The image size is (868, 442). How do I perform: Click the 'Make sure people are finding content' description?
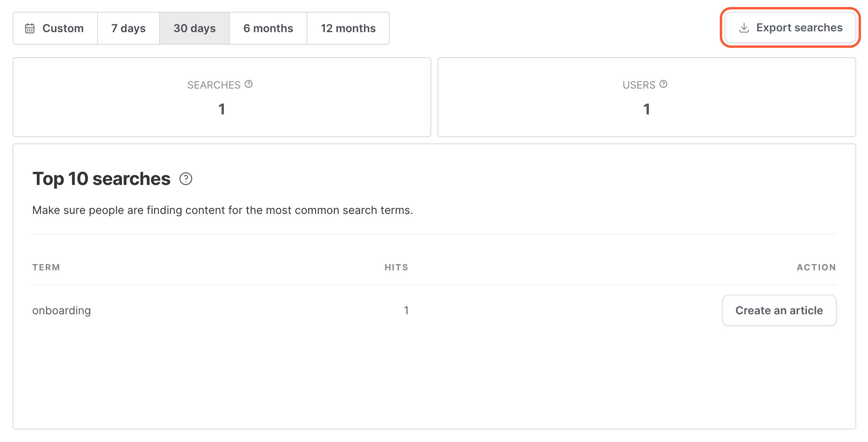coord(223,210)
